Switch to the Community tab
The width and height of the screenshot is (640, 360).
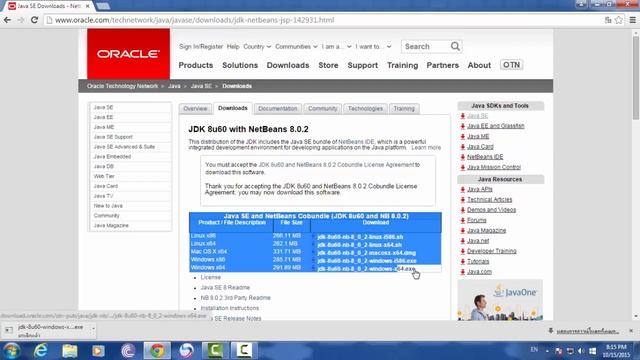coord(322,109)
